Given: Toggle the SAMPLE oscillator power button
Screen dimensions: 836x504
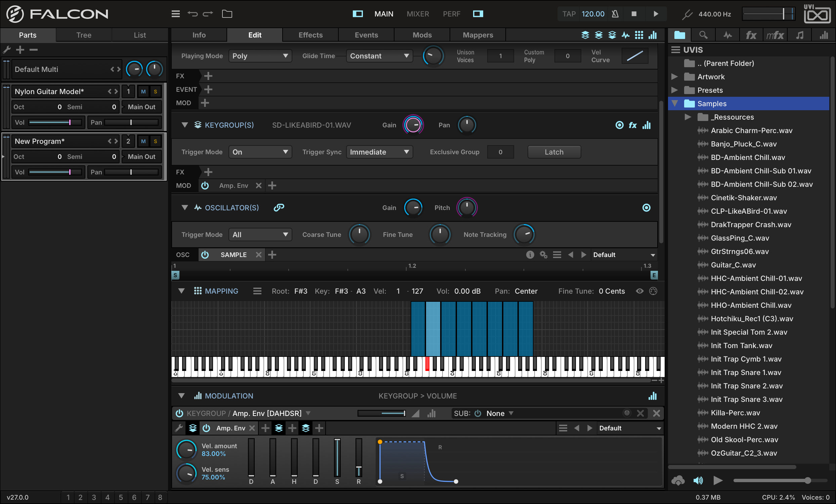Looking at the screenshot, I should click(x=205, y=255).
